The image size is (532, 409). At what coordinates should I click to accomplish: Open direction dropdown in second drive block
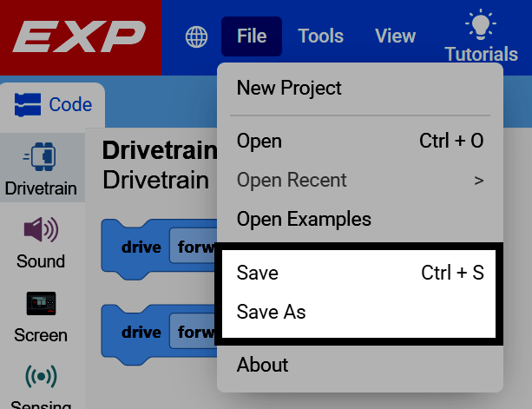pyautogui.click(x=194, y=331)
